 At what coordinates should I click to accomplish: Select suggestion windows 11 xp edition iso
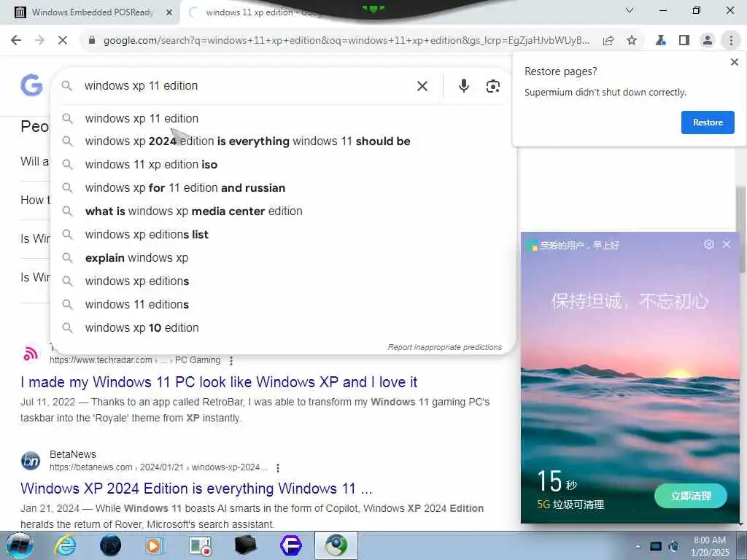tap(283, 165)
